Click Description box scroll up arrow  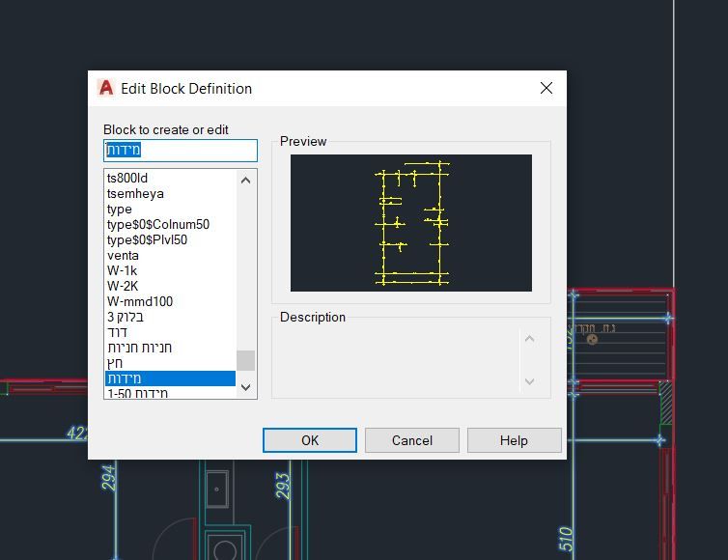coord(529,339)
